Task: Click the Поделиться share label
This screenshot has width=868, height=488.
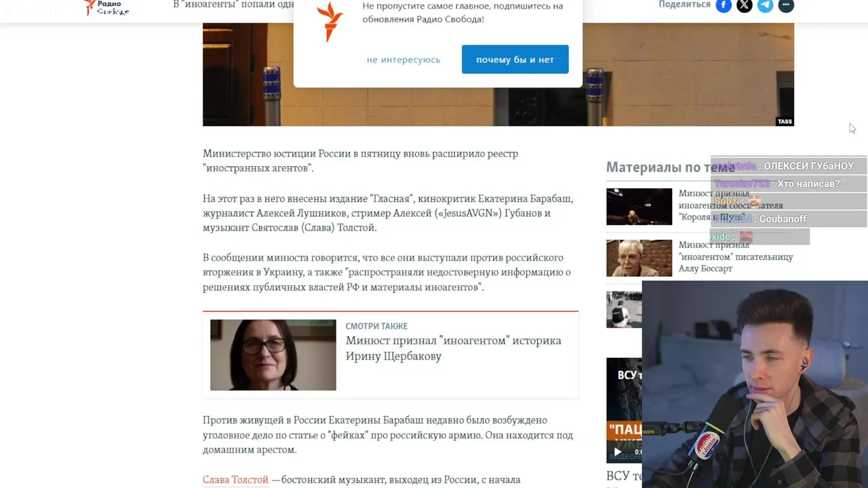Action: pyautogui.click(x=684, y=5)
